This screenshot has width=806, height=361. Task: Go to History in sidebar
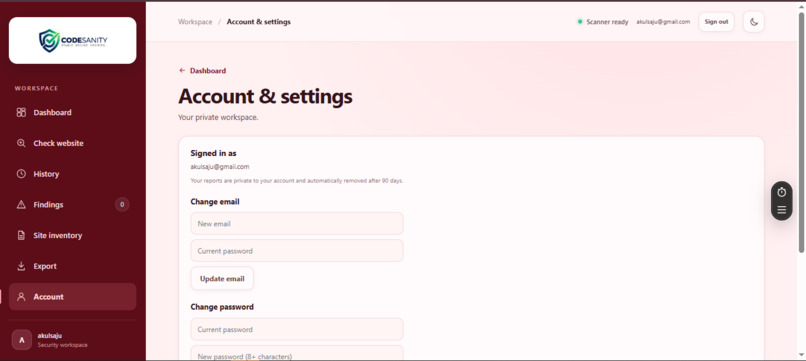(x=72, y=174)
